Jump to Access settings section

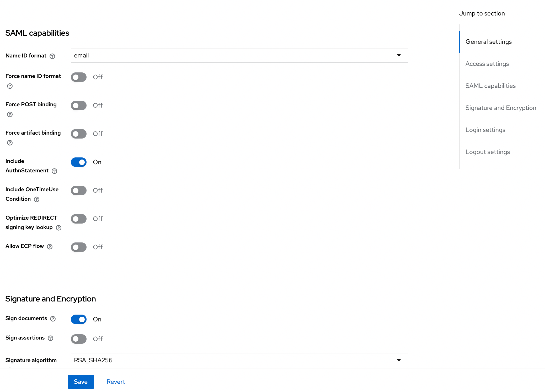[x=487, y=64]
